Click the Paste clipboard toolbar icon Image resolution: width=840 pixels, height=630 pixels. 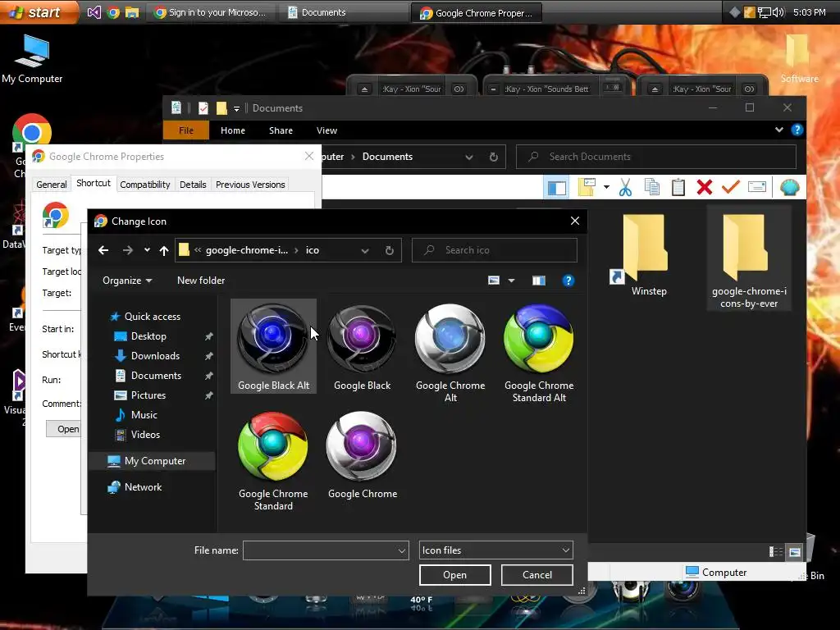(678, 187)
